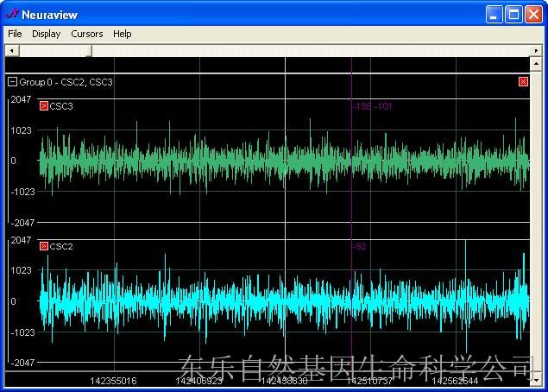Image resolution: width=548 pixels, height=392 pixels.
Task: Open the Help menu
Action: tap(123, 34)
